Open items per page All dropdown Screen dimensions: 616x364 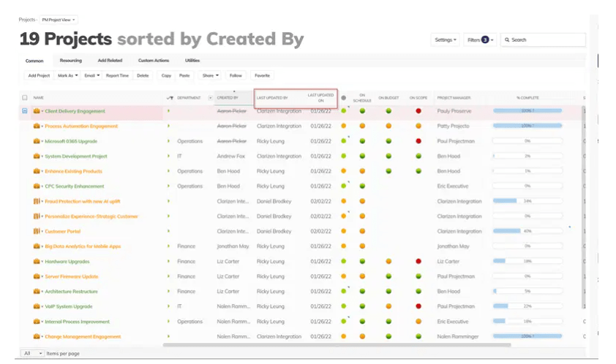tap(33, 353)
